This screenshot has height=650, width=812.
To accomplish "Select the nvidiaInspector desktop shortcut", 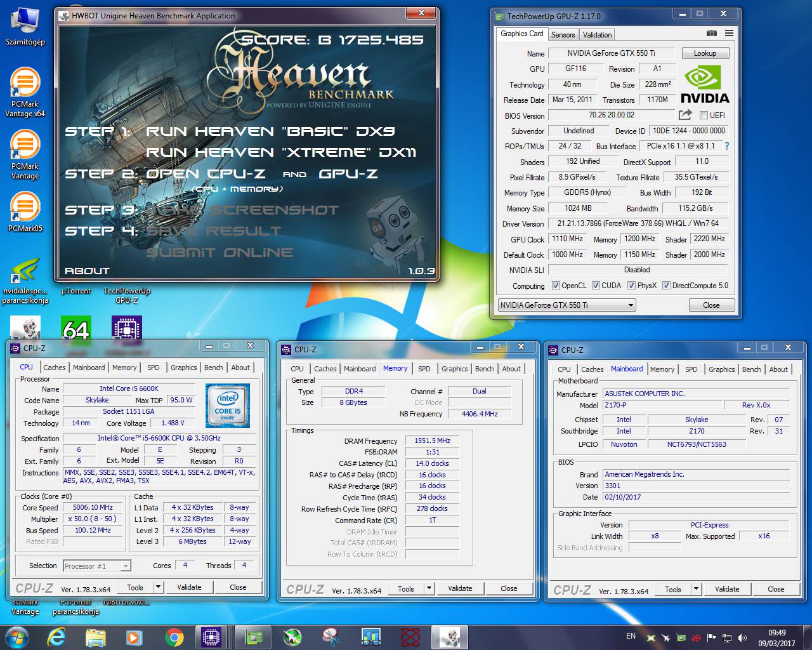I will click(x=25, y=281).
